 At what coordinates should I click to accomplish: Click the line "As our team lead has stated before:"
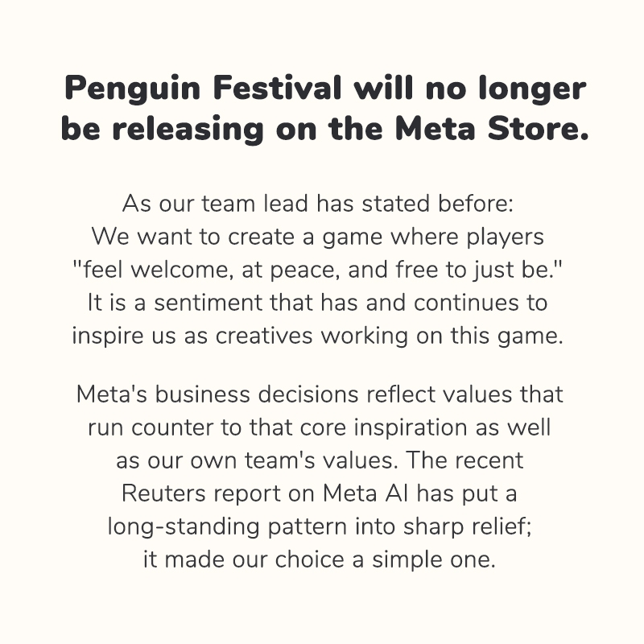322,202
